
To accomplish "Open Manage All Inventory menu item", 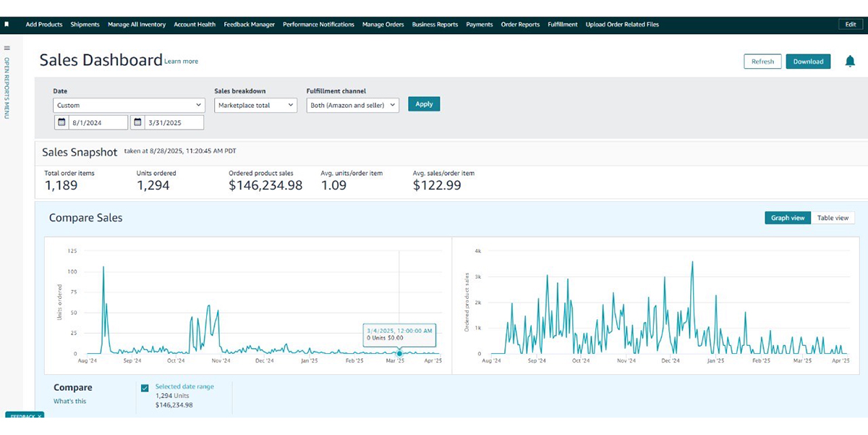I will tap(137, 24).
